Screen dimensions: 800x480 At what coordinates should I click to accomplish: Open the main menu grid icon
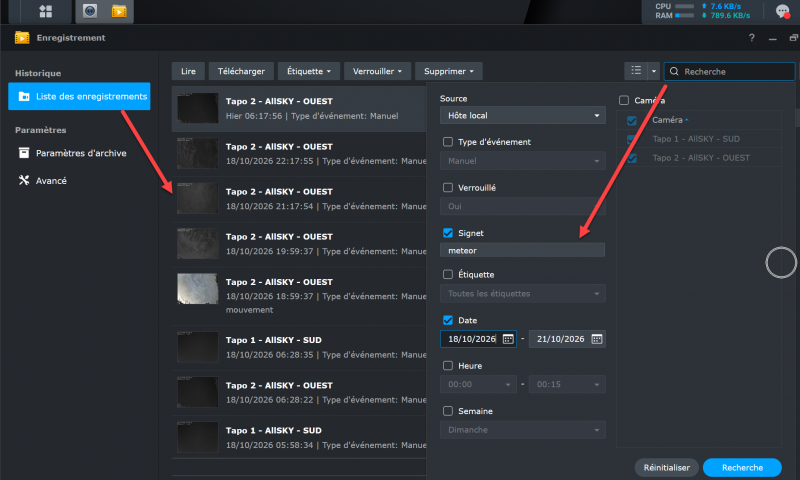point(46,11)
